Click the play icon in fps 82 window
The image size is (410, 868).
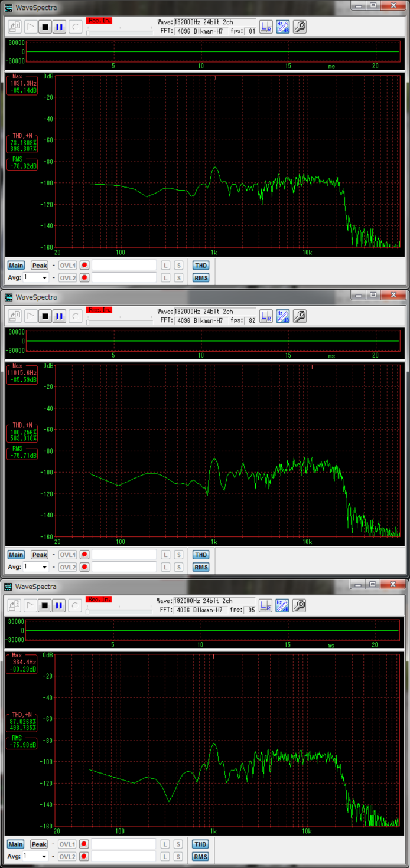point(31,316)
